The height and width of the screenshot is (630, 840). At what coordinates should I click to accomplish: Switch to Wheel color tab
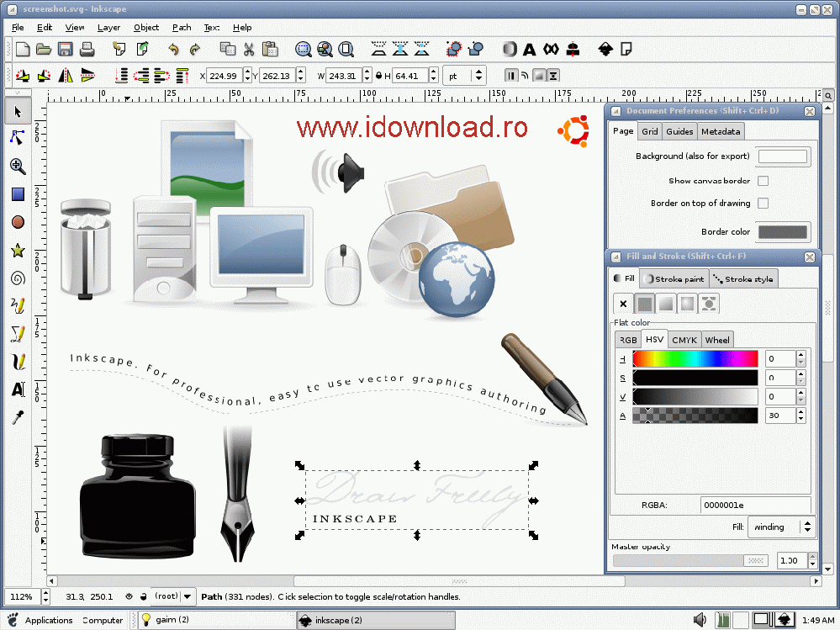[717, 340]
